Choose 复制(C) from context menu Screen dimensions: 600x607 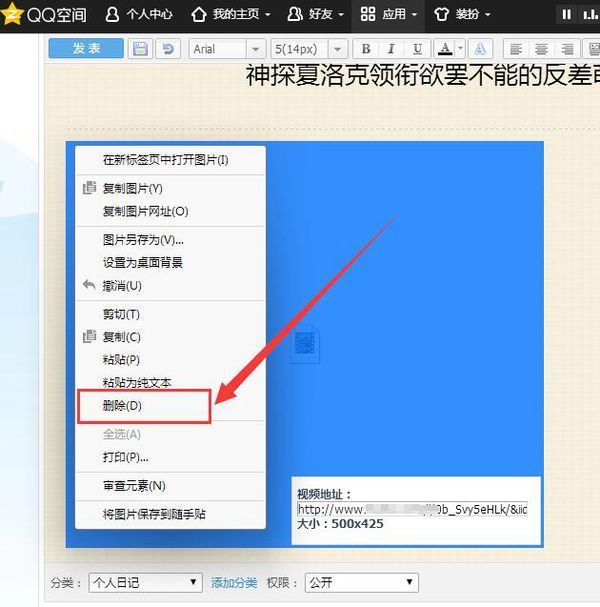(x=170, y=337)
